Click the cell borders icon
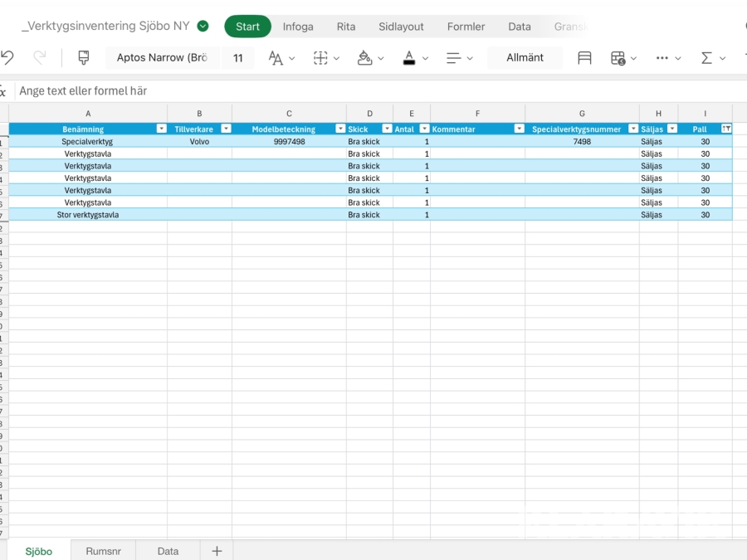 point(320,58)
